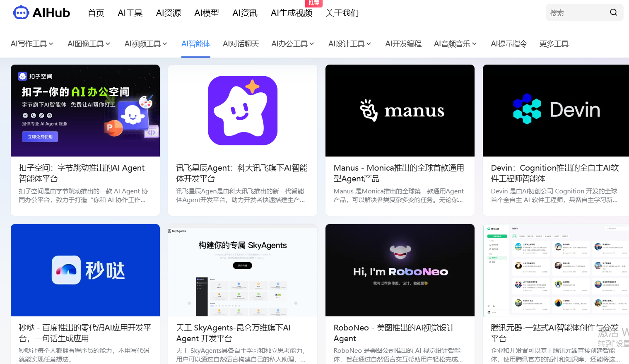Expand the AI音频音乐 category dropdown
Image resolution: width=629 pixels, height=364 pixels.
pos(455,44)
